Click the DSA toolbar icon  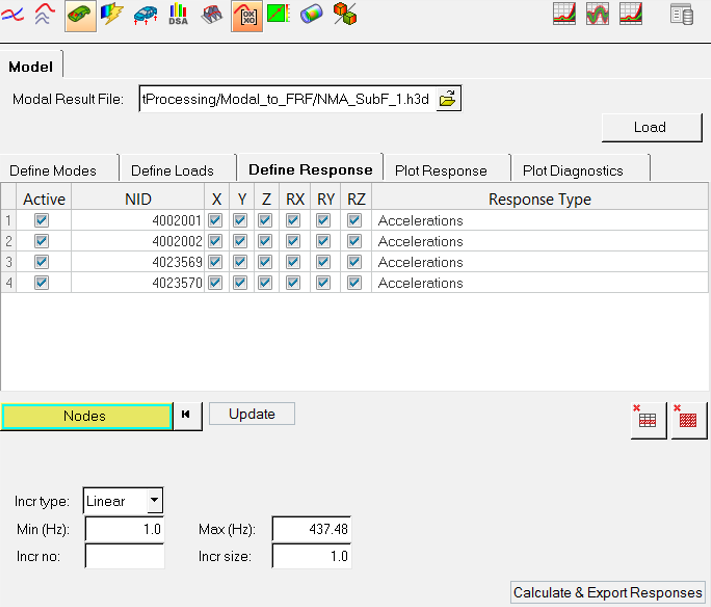point(178,15)
